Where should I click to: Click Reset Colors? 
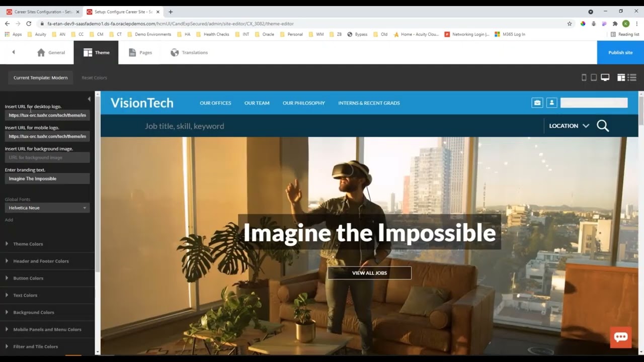click(94, 77)
